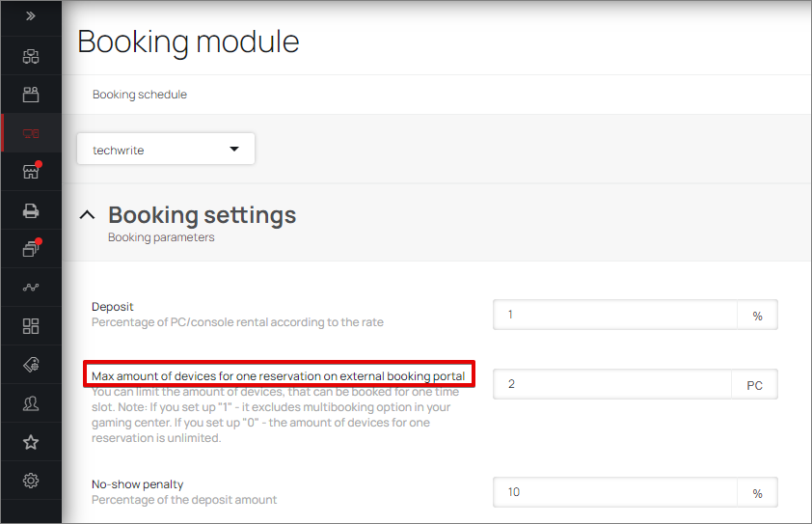Edit the max devices per reservation field
Viewport: 812px width, 524px height.
[612, 384]
